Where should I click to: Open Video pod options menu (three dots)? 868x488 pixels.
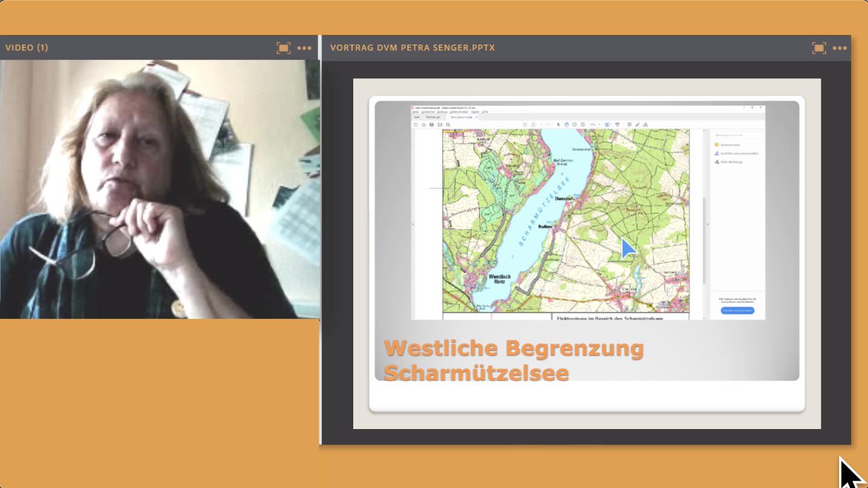(x=304, y=48)
